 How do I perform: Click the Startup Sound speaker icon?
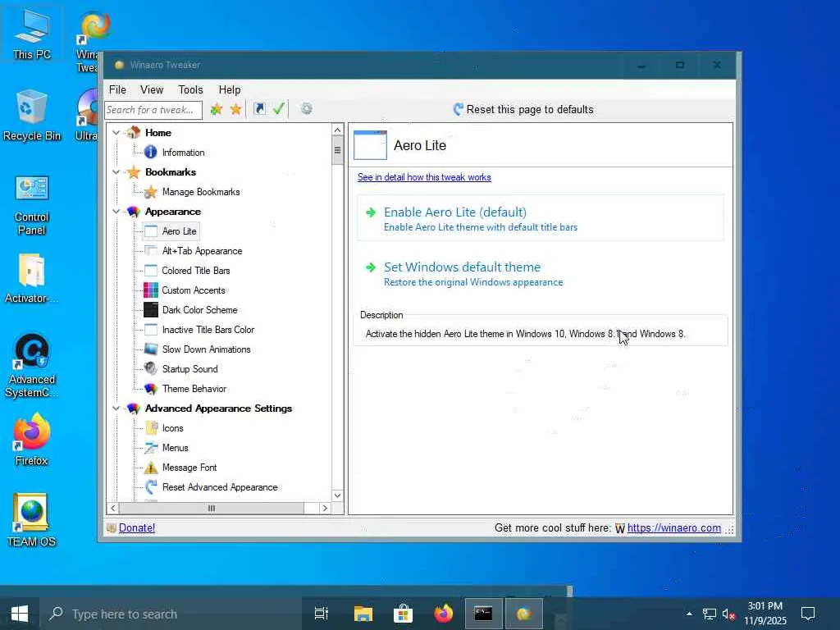[151, 368]
